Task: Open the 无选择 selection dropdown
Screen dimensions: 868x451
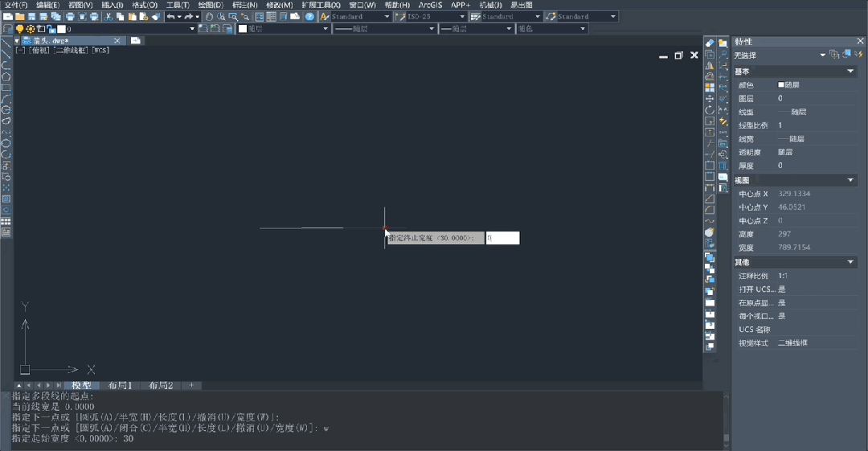Action: pyautogui.click(x=822, y=55)
